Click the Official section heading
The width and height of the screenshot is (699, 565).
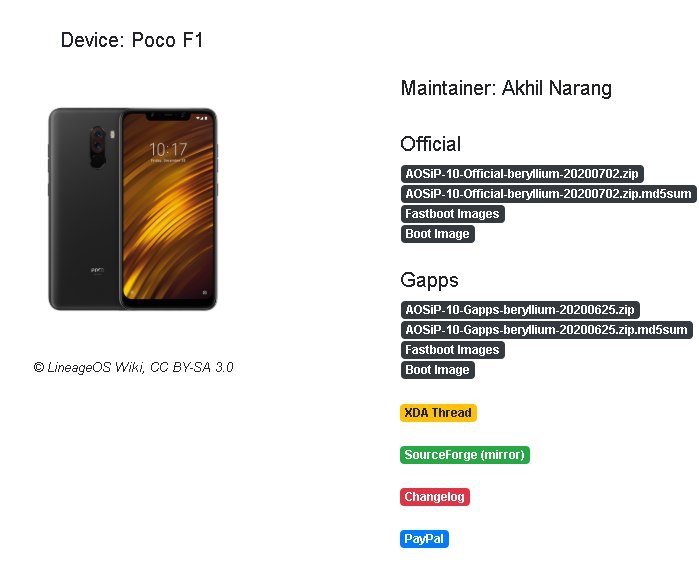tap(431, 144)
